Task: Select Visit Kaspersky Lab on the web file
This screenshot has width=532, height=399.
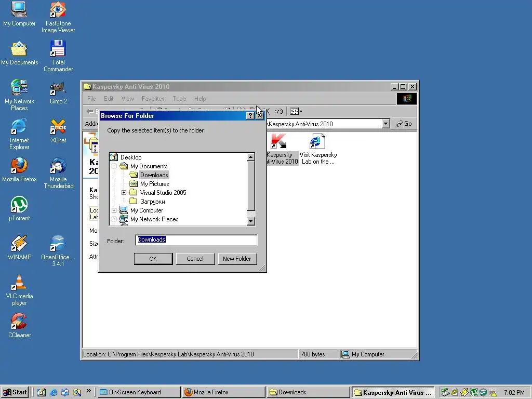Action: (x=318, y=149)
